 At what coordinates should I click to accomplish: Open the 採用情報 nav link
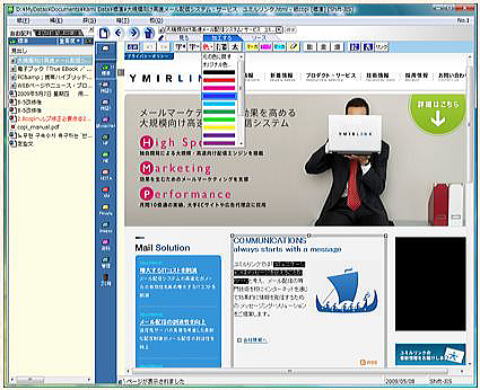(416, 77)
